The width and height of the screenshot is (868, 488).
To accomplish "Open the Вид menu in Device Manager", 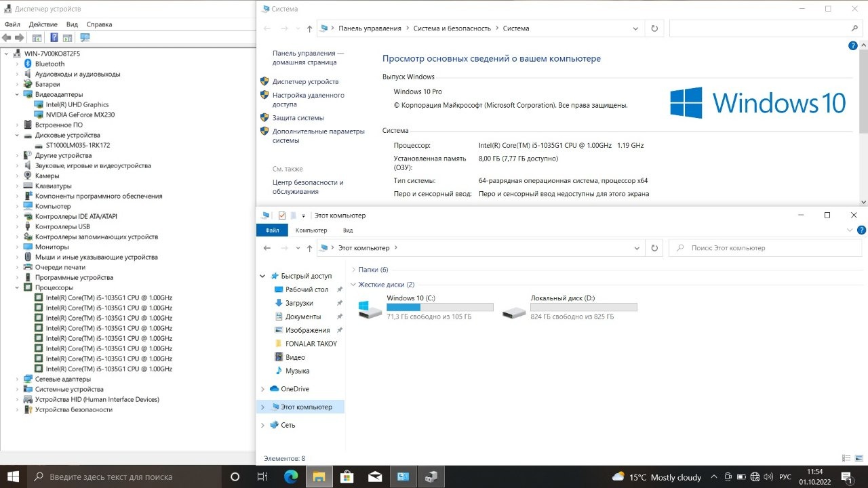I will pyautogui.click(x=72, y=24).
